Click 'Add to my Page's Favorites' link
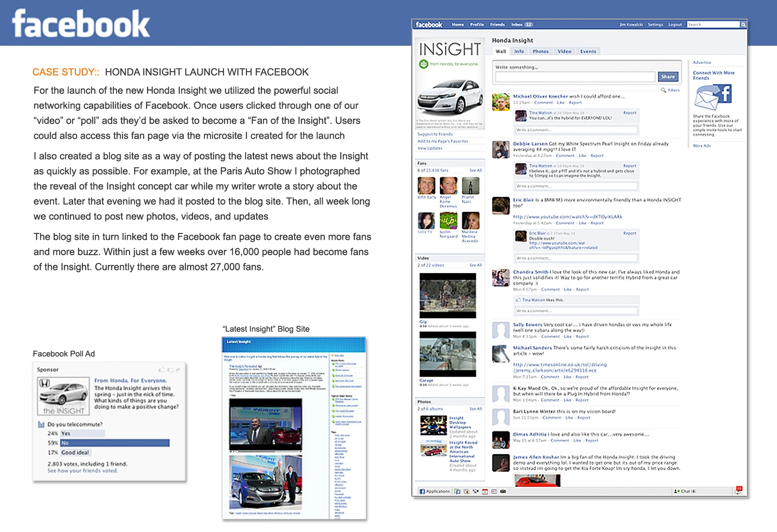This screenshot has width=777, height=532. [443, 141]
